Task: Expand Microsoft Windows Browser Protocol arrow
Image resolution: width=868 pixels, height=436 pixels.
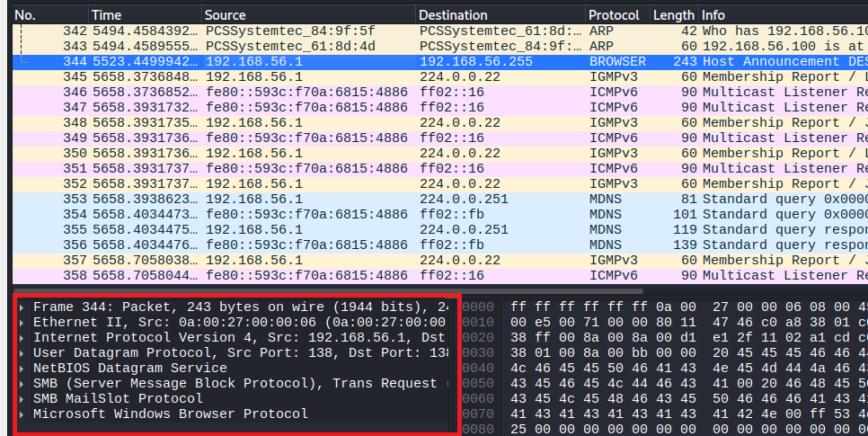Action: 22,414
